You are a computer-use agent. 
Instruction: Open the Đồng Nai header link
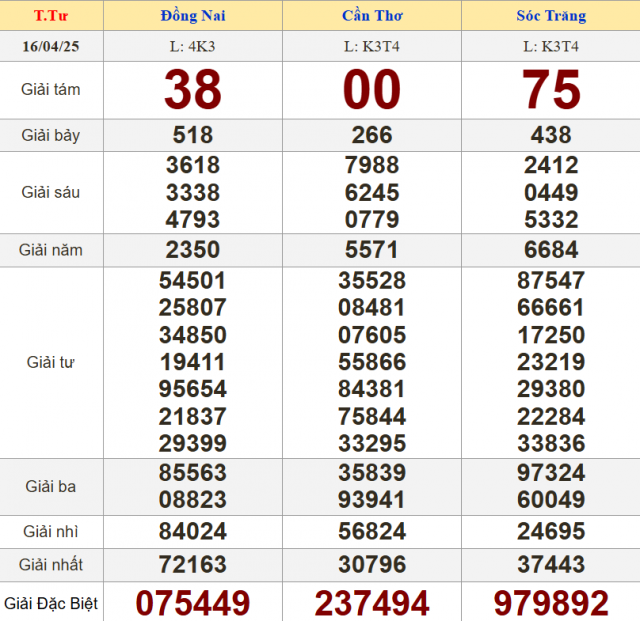coord(193,16)
